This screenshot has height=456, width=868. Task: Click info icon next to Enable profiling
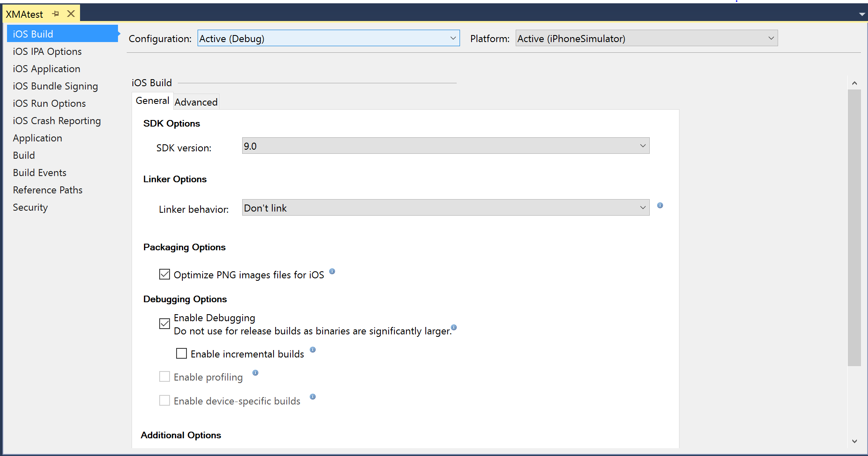point(255,373)
